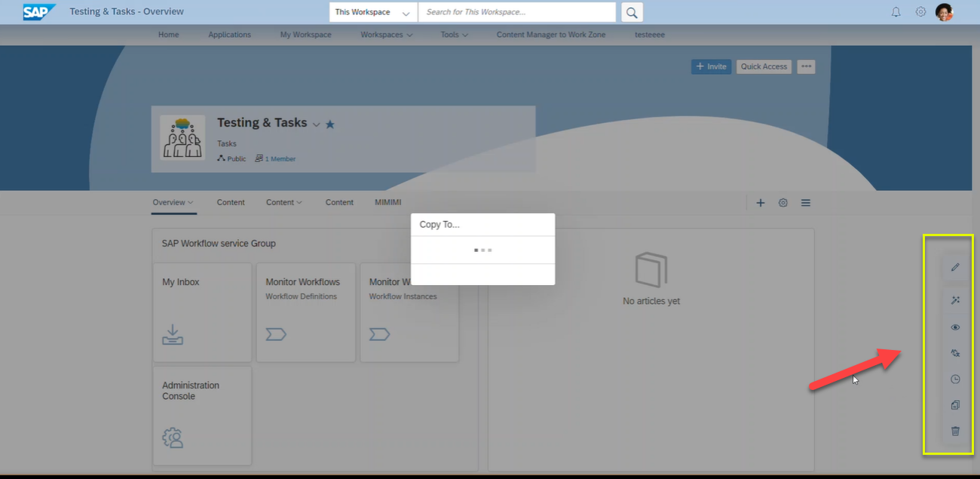Viewport: 980px width, 479px height.
Task: Open My Workspace in navigation bar
Action: click(305, 35)
